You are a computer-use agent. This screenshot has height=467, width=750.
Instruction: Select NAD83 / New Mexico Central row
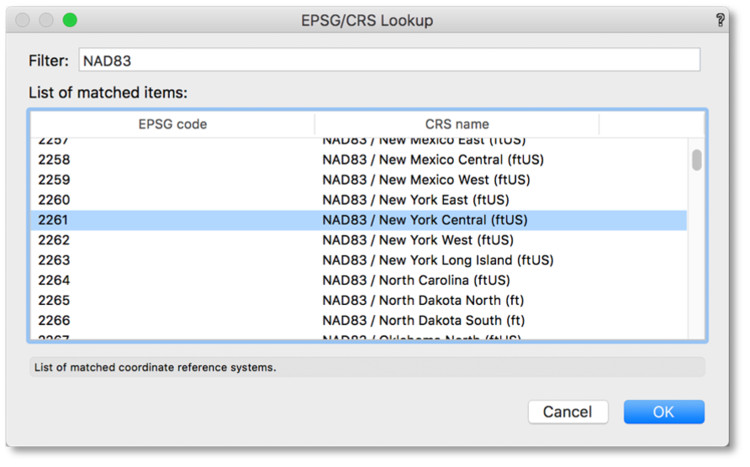pos(425,160)
